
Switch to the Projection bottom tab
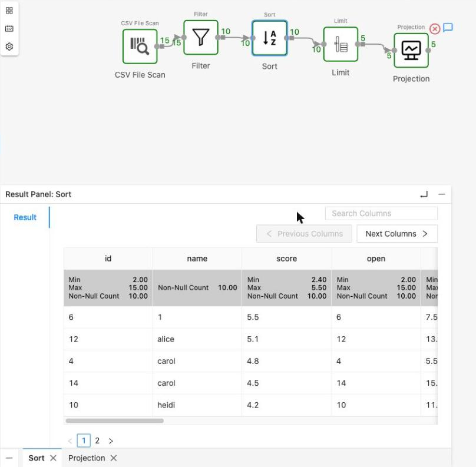(x=87, y=458)
